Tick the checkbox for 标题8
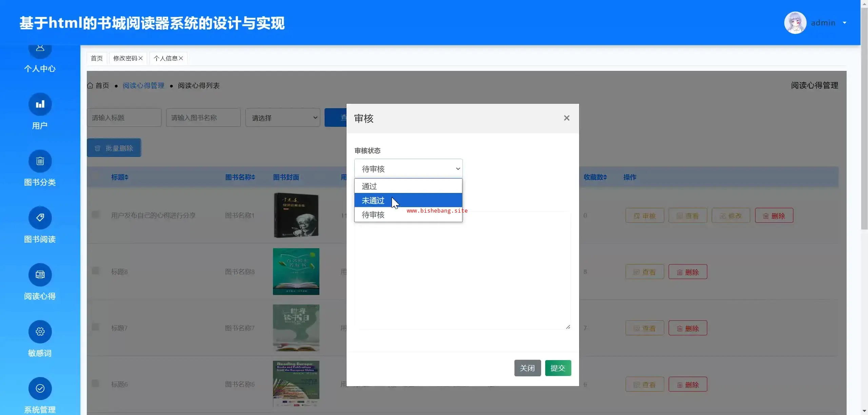The height and width of the screenshot is (415, 868). (x=95, y=271)
